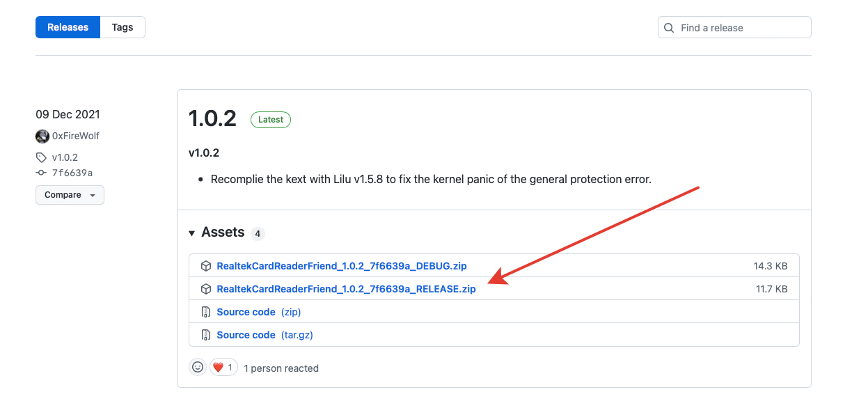This screenshot has height=408, width=868.
Task: Click the commit icon beside 7f6639a
Action: pyautogui.click(x=42, y=173)
